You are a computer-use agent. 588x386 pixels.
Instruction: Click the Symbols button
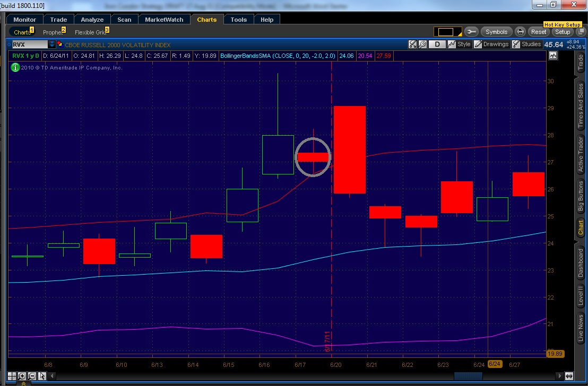pyautogui.click(x=497, y=32)
